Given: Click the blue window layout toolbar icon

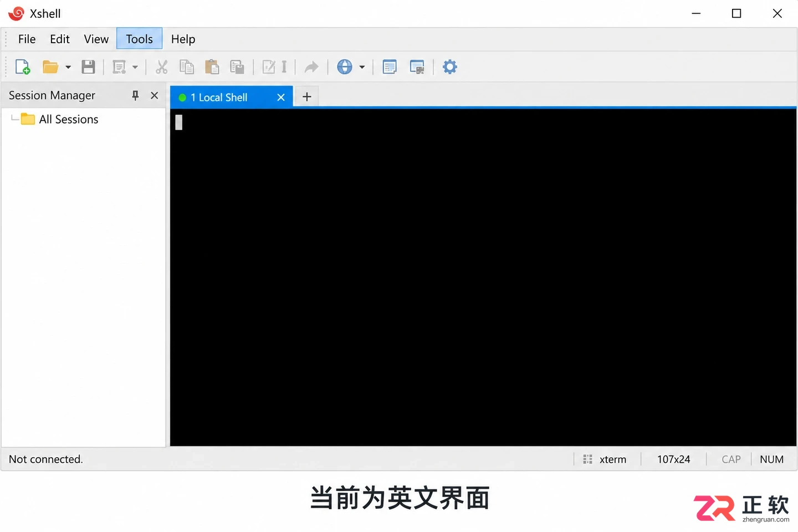Looking at the screenshot, I should coord(390,67).
